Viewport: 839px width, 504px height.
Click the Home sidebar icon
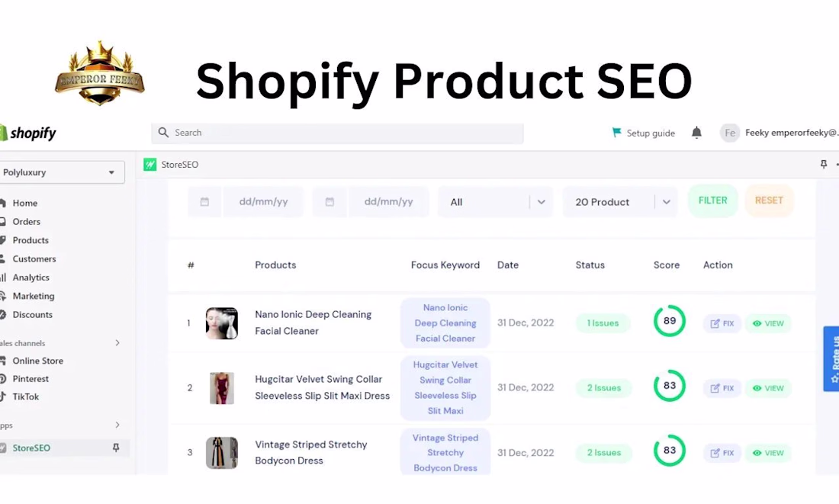pyautogui.click(x=3, y=203)
